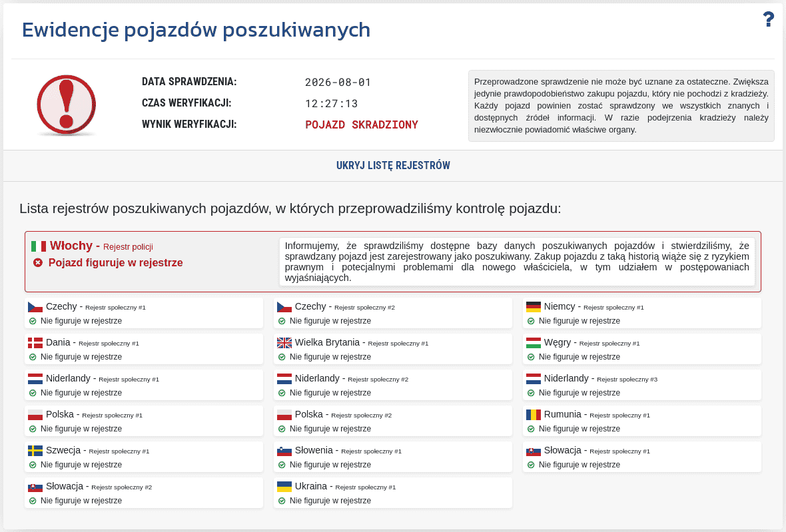Screen dimensions: 786x532
Task: Click the UK flag next to Wielka Brytania
Action: pos(284,343)
